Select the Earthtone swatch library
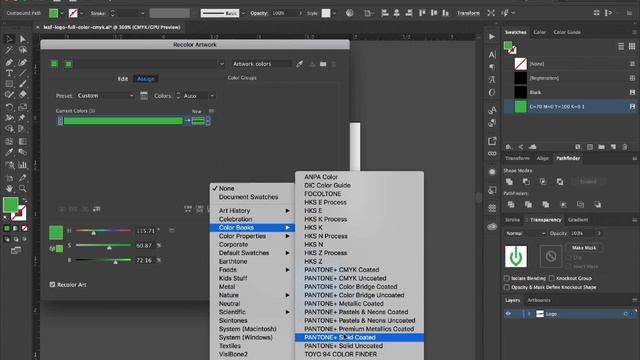This screenshot has height=360, width=640. coord(252,262)
